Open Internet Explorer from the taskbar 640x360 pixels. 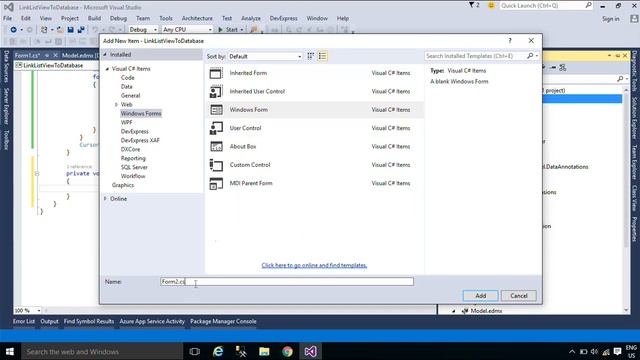point(218,351)
